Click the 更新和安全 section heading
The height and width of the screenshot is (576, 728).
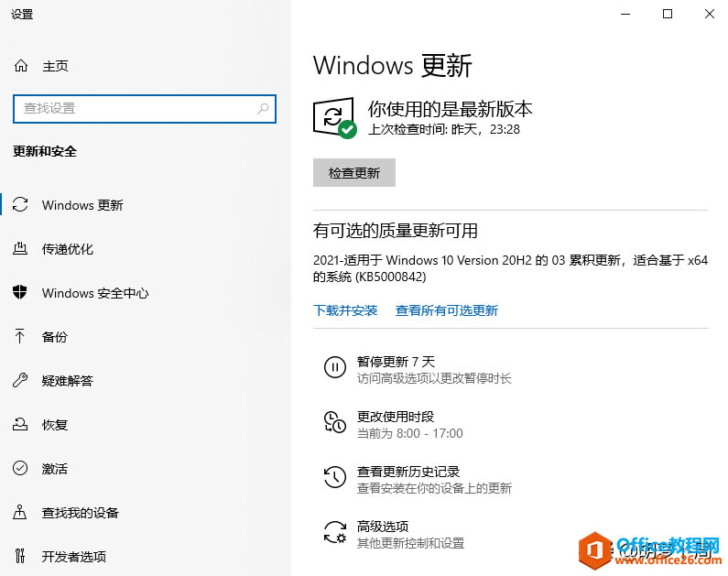(x=45, y=151)
